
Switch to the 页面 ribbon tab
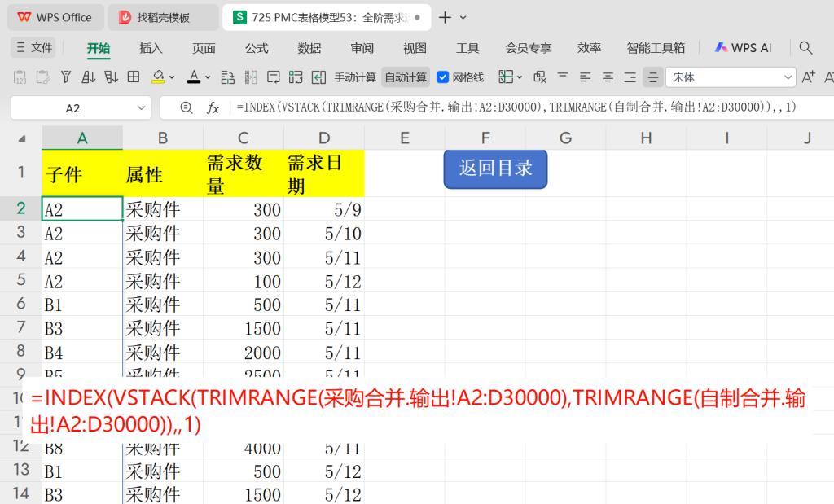tap(204, 48)
